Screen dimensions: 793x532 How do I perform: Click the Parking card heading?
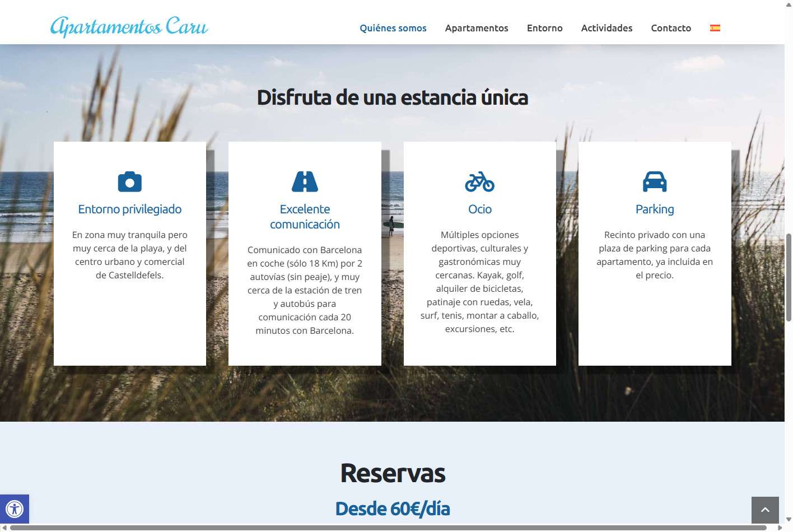[654, 209]
